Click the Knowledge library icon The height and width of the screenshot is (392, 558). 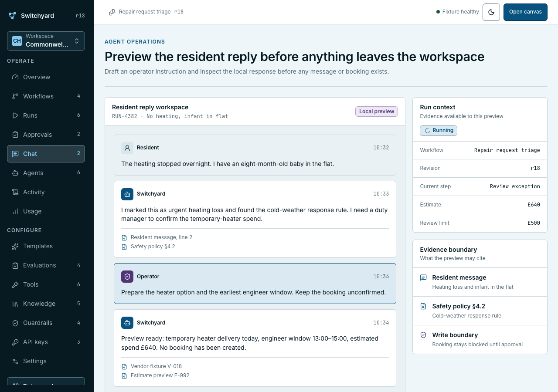tap(15, 304)
